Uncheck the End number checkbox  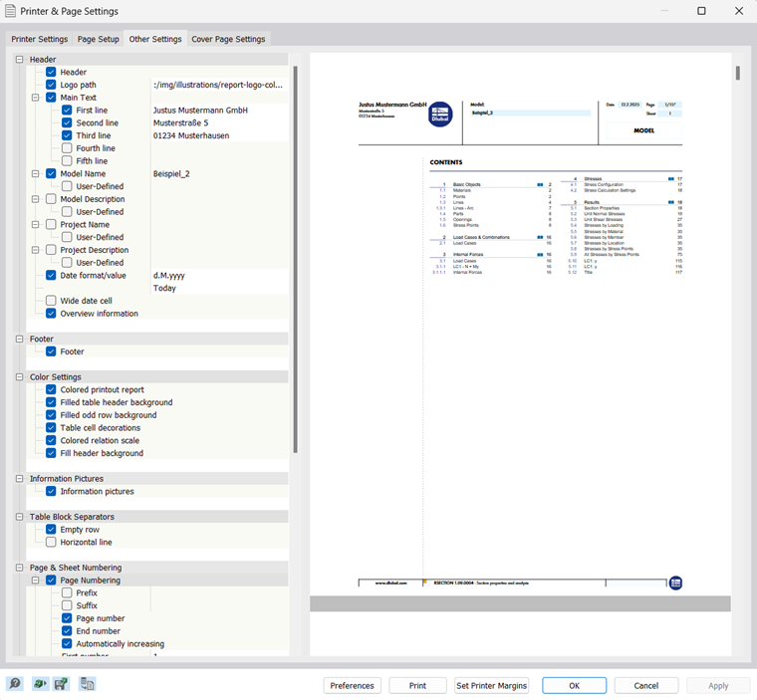pyautogui.click(x=67, y=631)
